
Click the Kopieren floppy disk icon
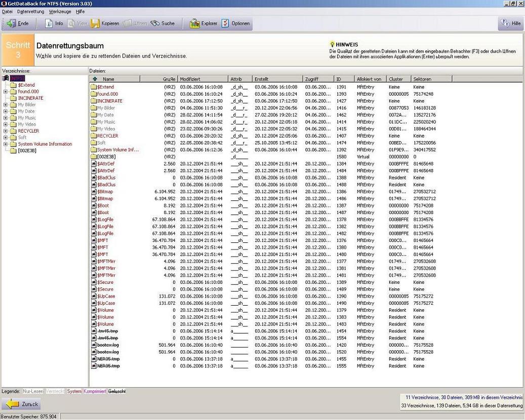click(x=96, y=23)
